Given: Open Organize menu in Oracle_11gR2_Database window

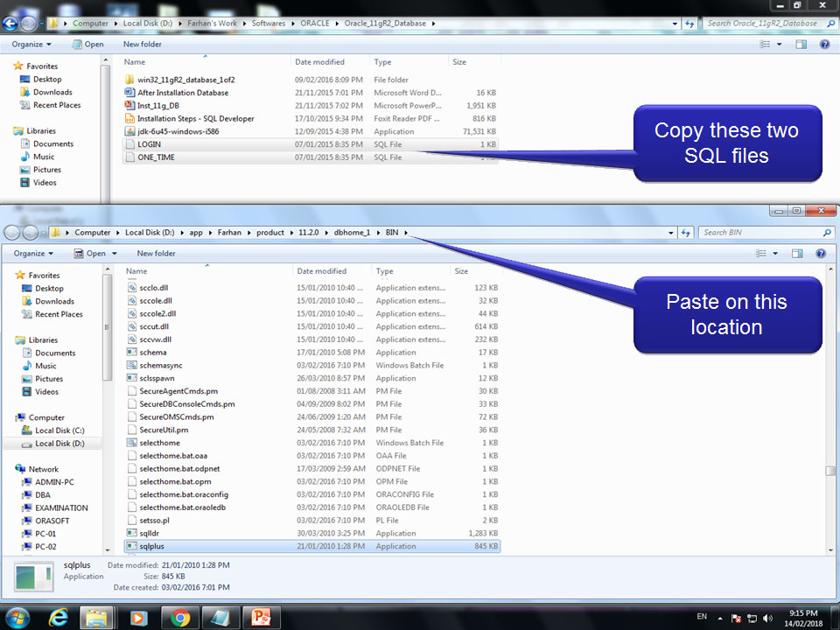Looking at the screenshot, I should pos(31,45).
